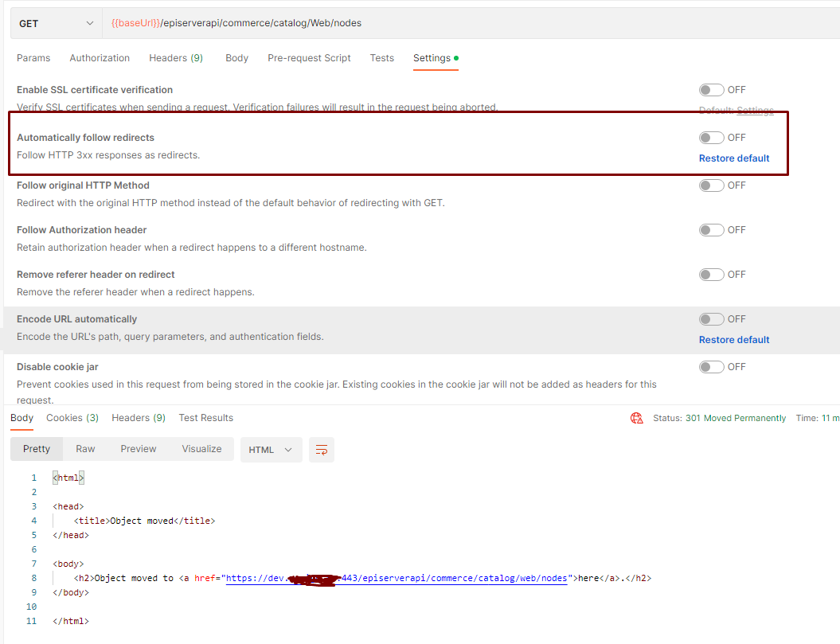Switch to Visualize response view

click(201, 449)
